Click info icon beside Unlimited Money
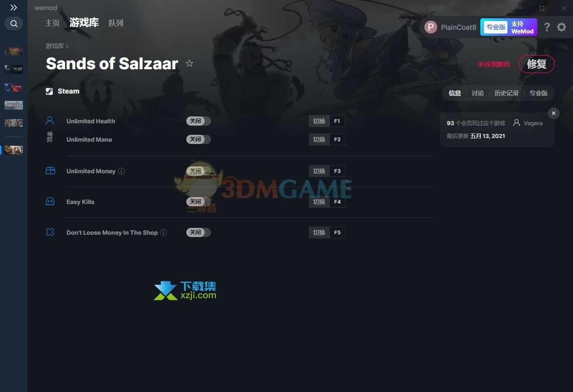This screenshot has width=573, height=392. (x=122, y=171)
